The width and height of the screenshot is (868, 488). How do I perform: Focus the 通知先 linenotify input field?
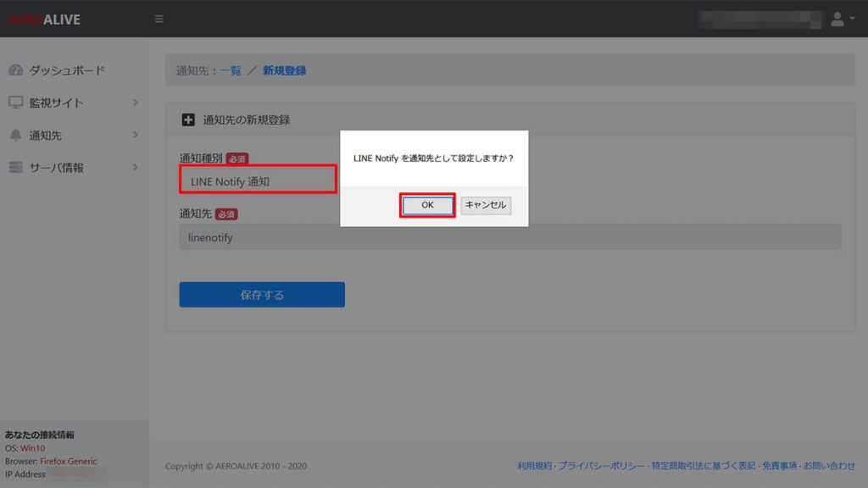click(510, 237)
